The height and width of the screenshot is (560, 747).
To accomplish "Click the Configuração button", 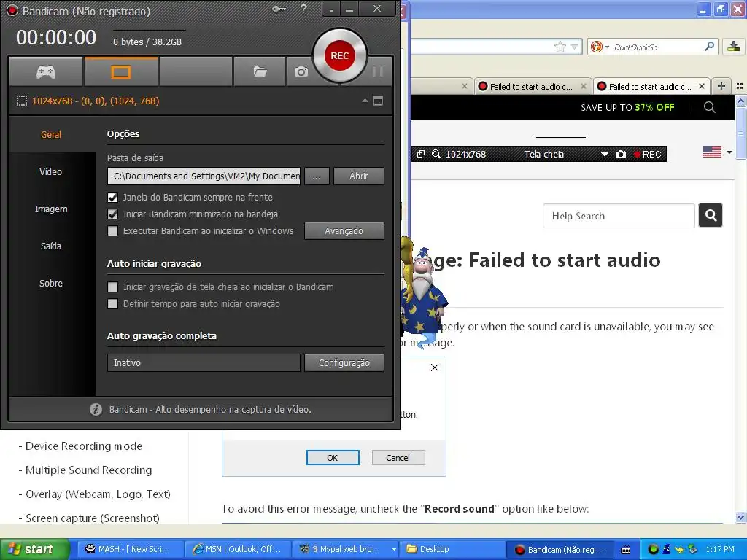I will click(x=344, y=363).
